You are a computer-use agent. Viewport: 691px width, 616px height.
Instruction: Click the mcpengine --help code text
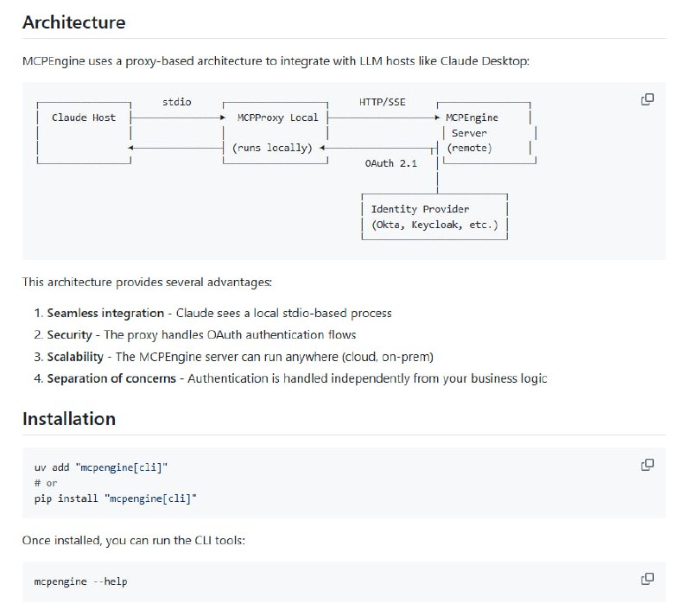(81, 581)
